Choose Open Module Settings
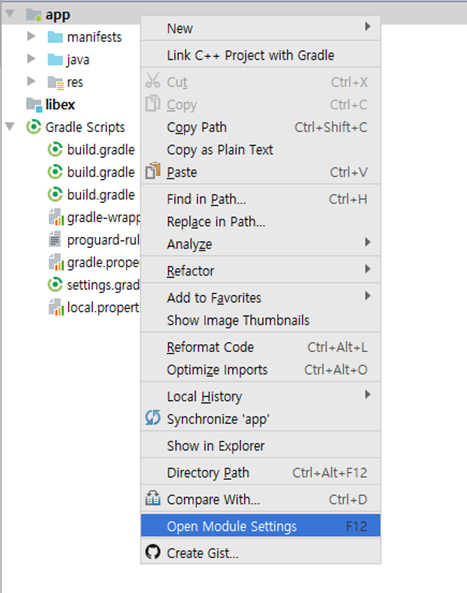The width and height of the screenshot is (467, 593). point(261,526)
